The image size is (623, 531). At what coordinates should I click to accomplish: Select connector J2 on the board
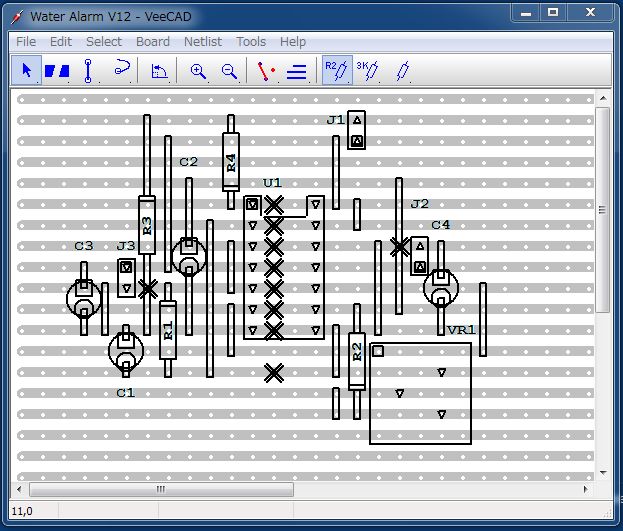click(420, 256)
